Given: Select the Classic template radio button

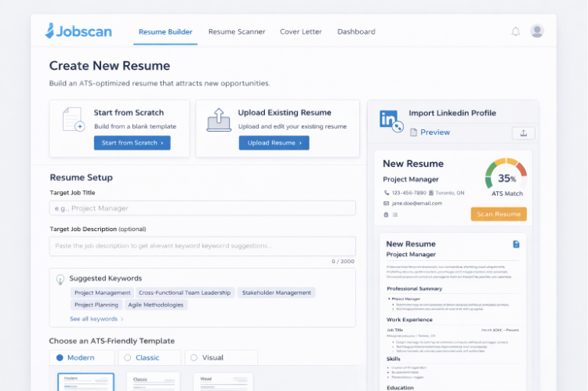Looking at the screenshot, I should click(x=128, y=357).
